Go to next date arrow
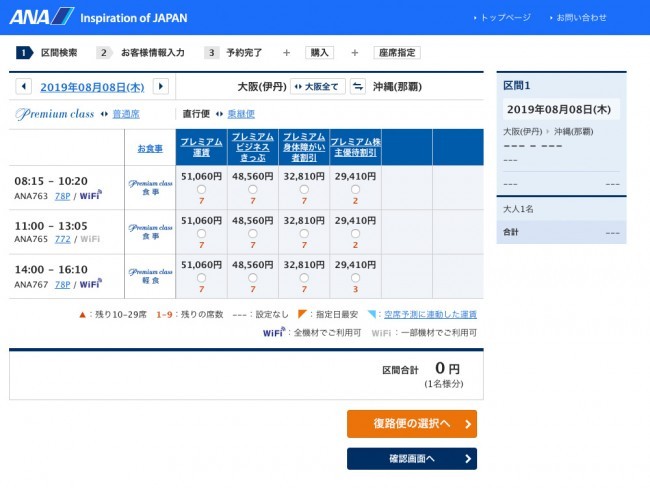Image resolution: width=650 pixels, height=488 pixels. pyautogui.click(x=161, y=87)
